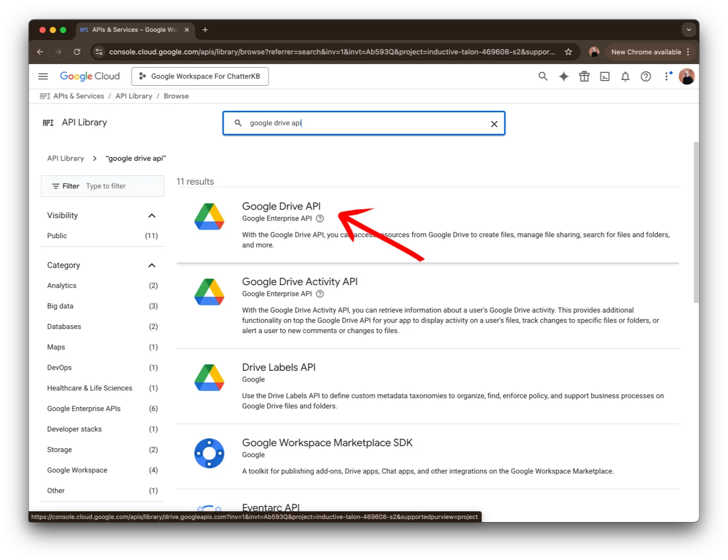Click help icon next to Drive API's Enterprise label

click(x=320, y=218)
